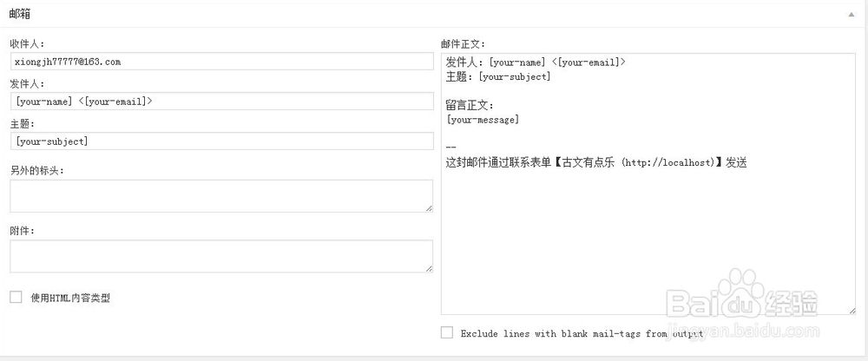Select the 主题 subject input box
The image size is (868, 361).
[x=221, y=141]
